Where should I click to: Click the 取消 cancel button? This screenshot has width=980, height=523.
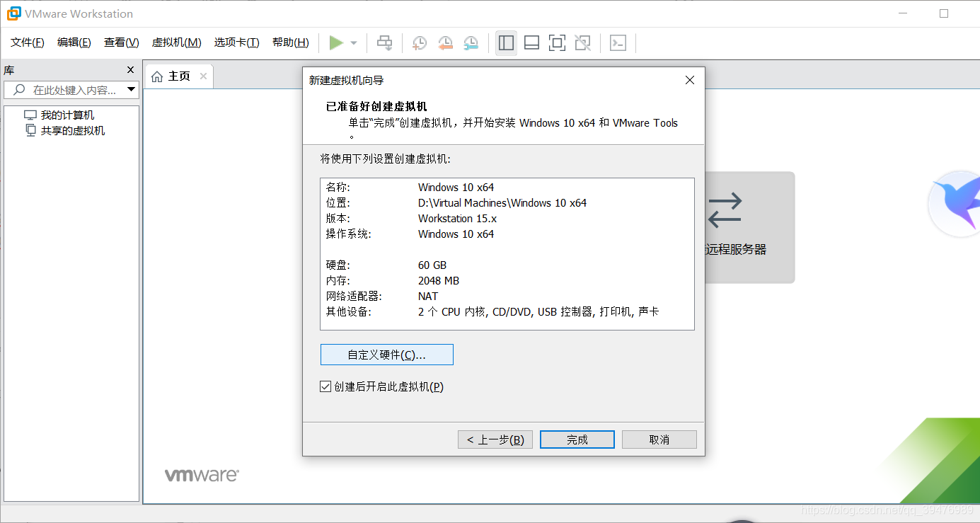click(659, 439)
